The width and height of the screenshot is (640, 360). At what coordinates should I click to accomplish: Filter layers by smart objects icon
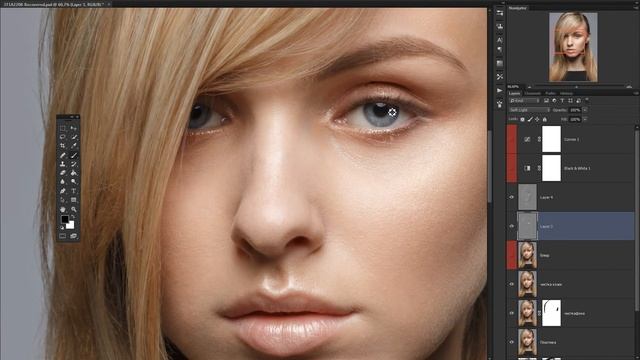tap(578, 101)
